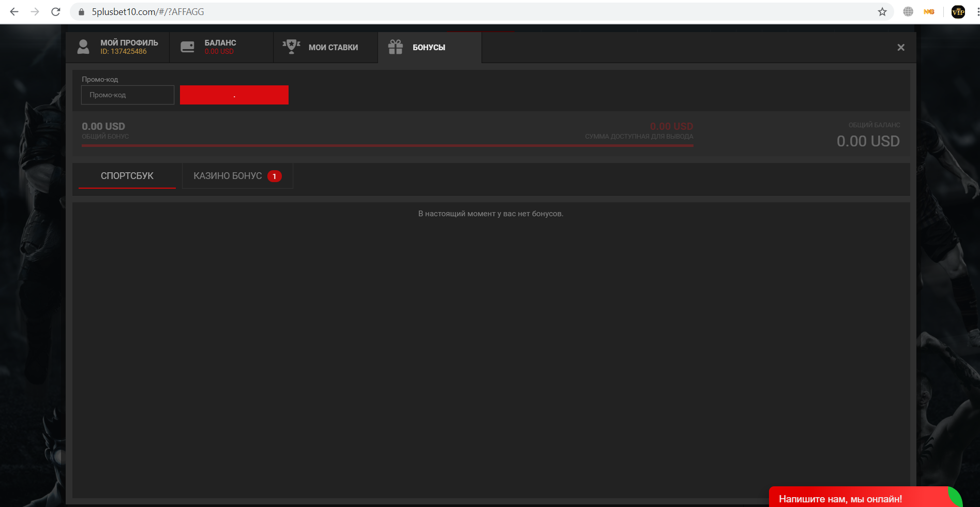This screenshot has height=507, width=980.
Task: Open the Мои ставки tab with trophy icon
Action: 325,47
